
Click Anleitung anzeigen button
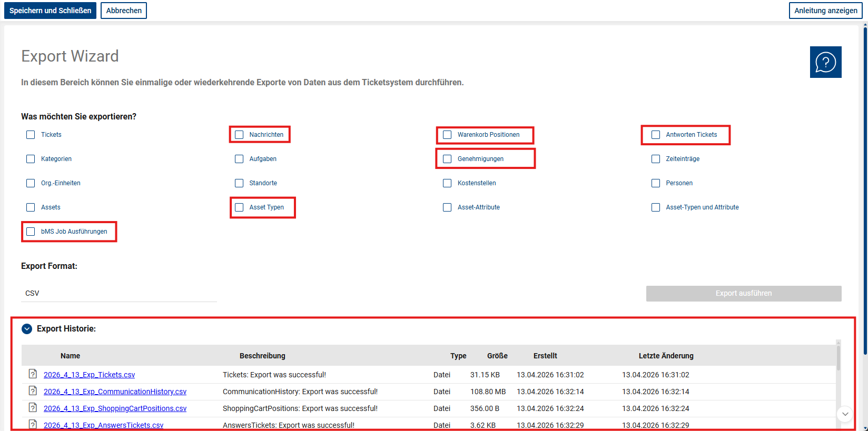click(x=826, y=11)
